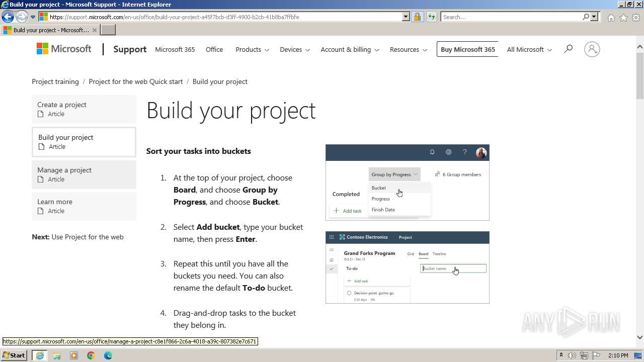Expand the address bar dropdown arrow
The image size is (644, 362).
click(x=406, y=17)
